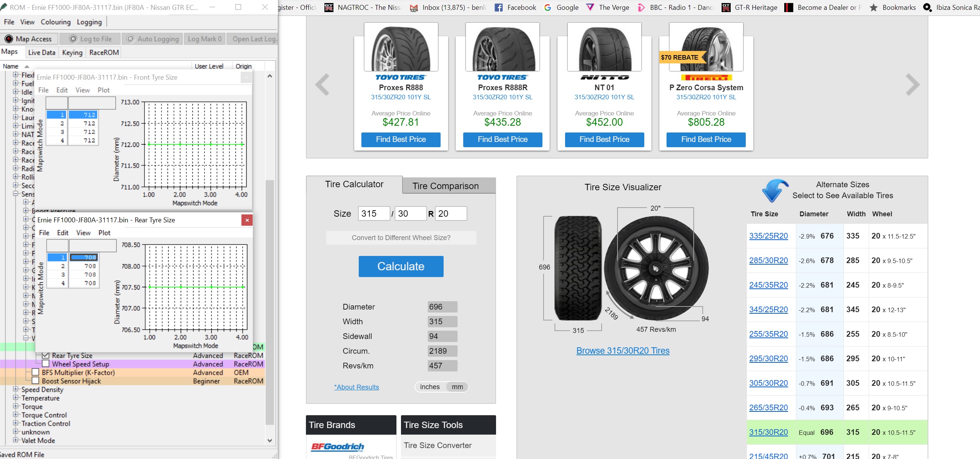Image resolution: width=980 pixels, height=459 pixels.
Task: Click Find Best Price for NT 01
Action: coord(604,139)
